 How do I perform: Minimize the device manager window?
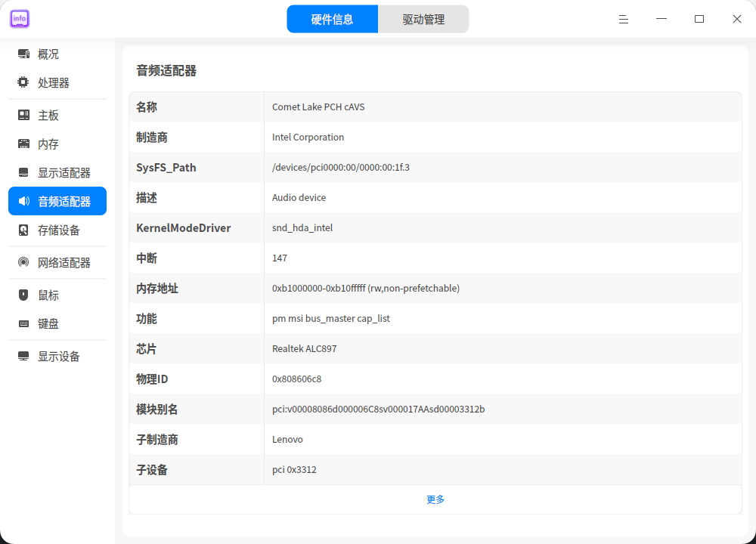(661, 20)
